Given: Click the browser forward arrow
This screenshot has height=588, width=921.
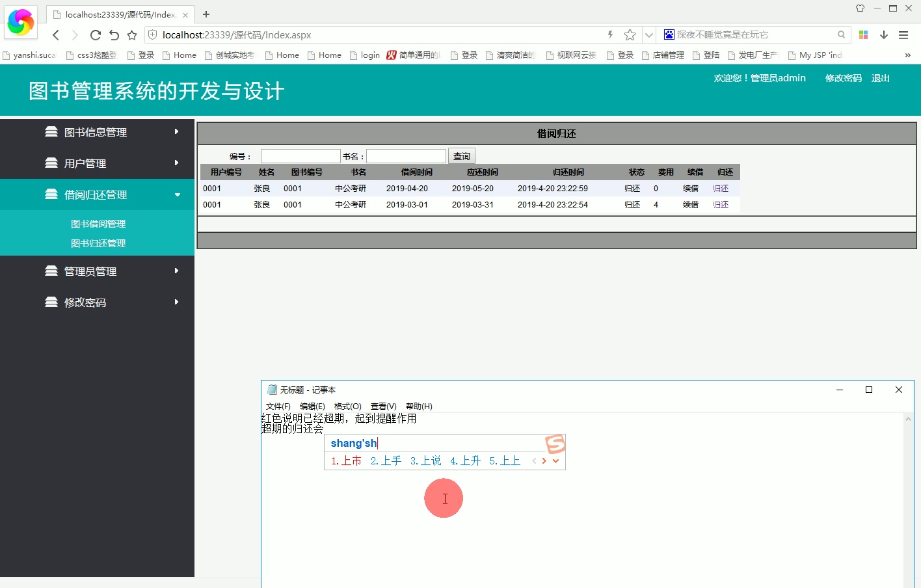Looking at the screenshot, I should [x=74, y=35].
